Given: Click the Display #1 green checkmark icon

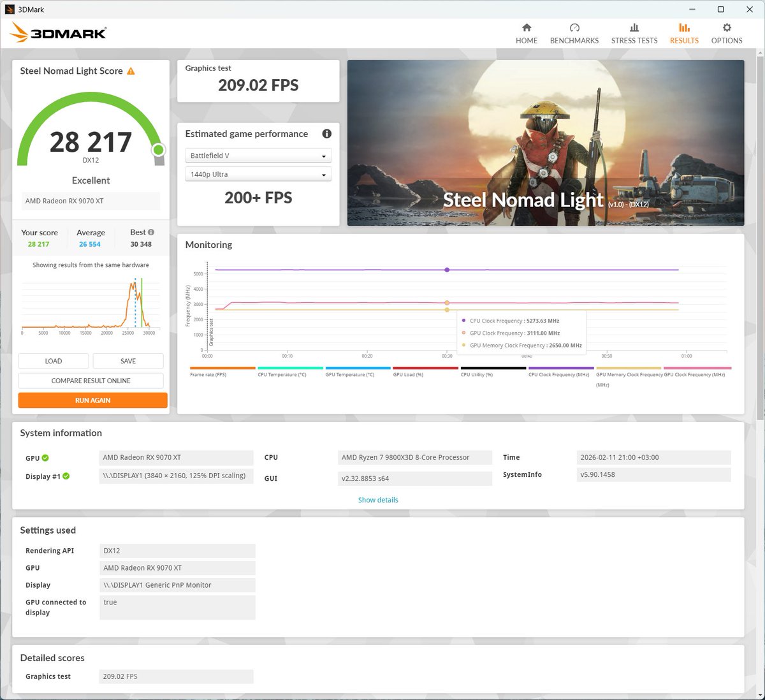Looking at the screenshot, I should (66, 476).
